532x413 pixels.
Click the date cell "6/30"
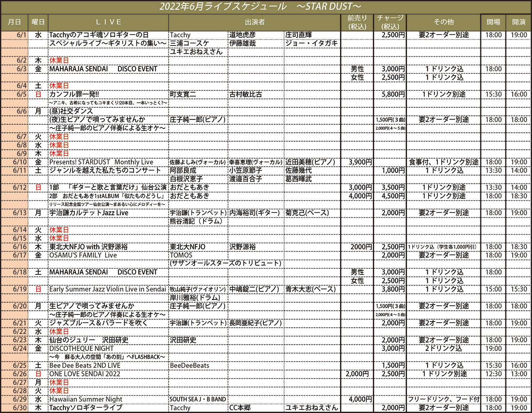click(x=20, y=408)
